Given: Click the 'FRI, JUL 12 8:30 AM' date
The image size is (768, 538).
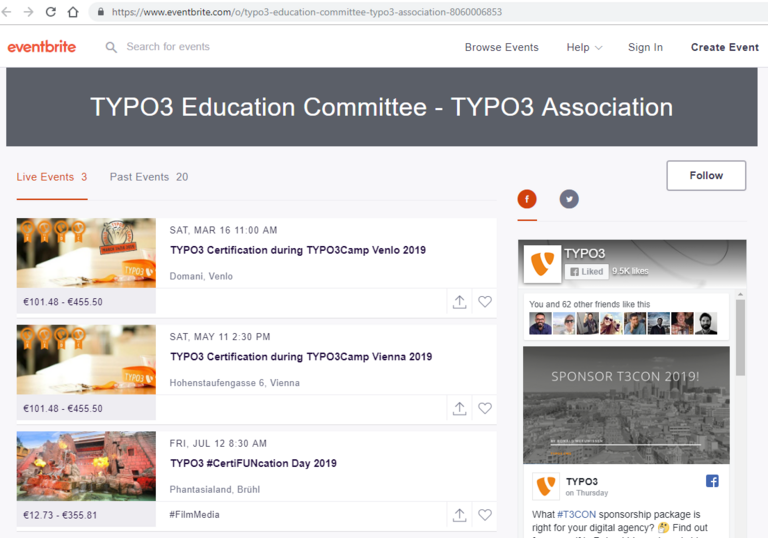Looking at the screenshot, I should click(218, 443).
